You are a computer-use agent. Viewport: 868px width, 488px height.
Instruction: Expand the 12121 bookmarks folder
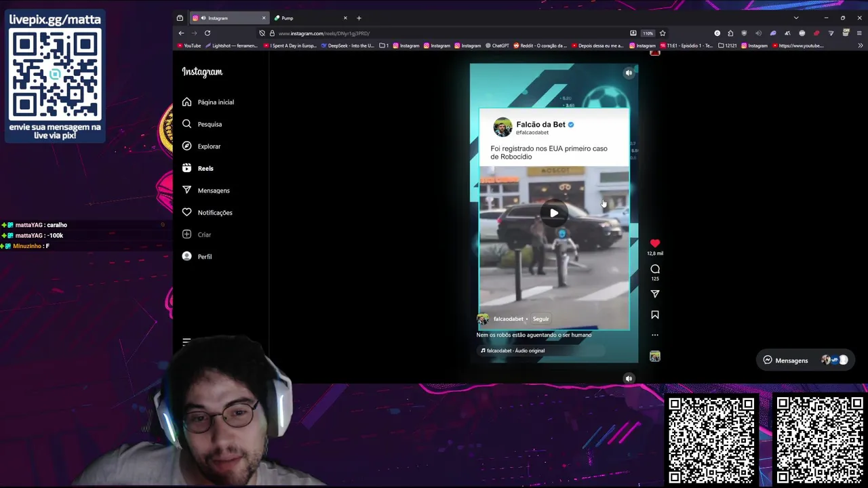[x=728, y=46]
